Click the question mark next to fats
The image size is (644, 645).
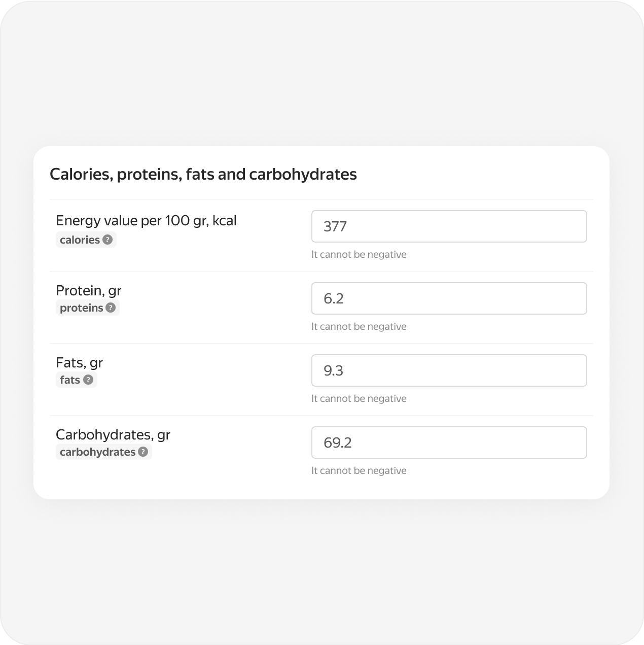pos(88,380)
